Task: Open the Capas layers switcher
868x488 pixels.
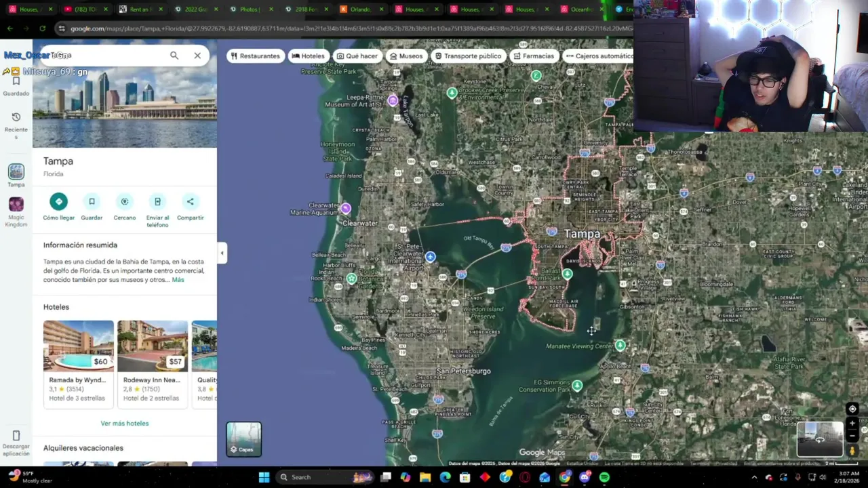Action: pyautogui.click(x=244, y=439)
